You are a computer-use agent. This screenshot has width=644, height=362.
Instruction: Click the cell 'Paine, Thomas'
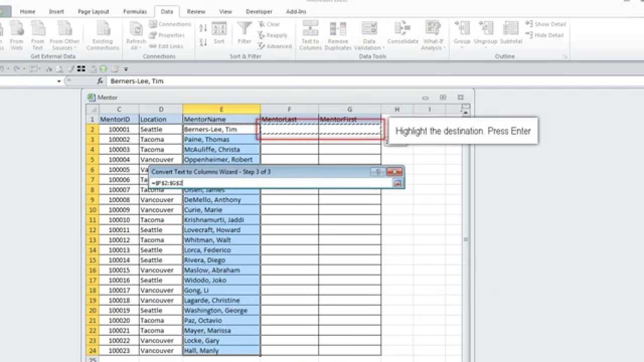coord(221,139)
